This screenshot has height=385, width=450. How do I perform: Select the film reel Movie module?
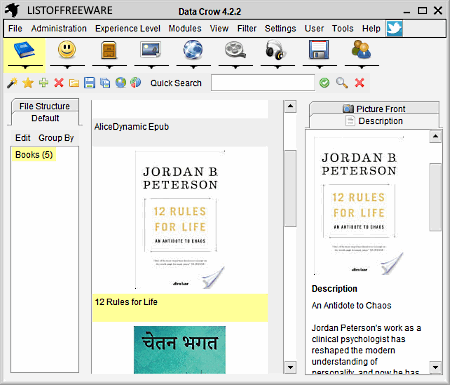pos(235,50)
